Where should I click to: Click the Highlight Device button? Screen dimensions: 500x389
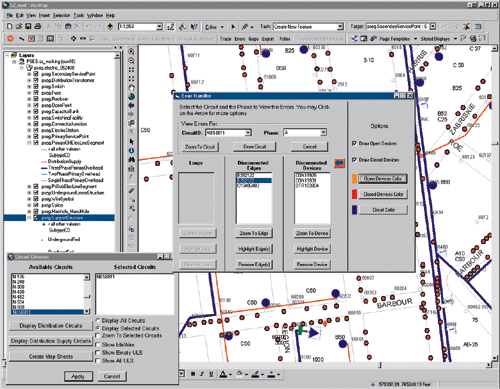pos(312,249)
